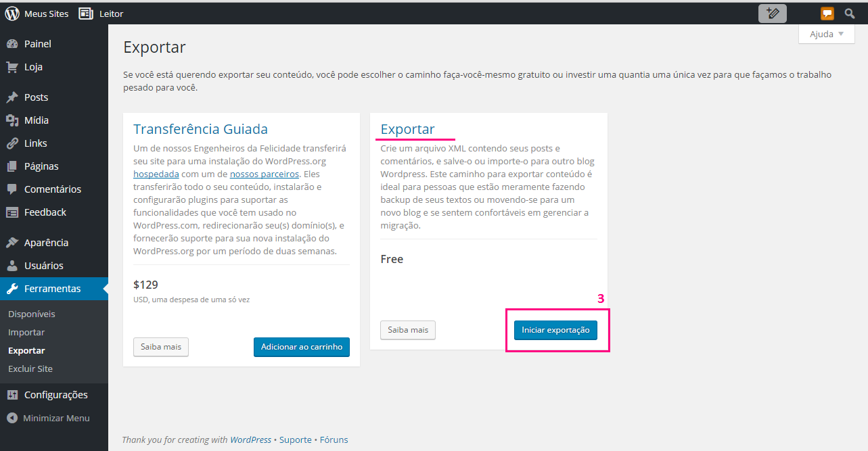Open Leitor in top bar

111,14
